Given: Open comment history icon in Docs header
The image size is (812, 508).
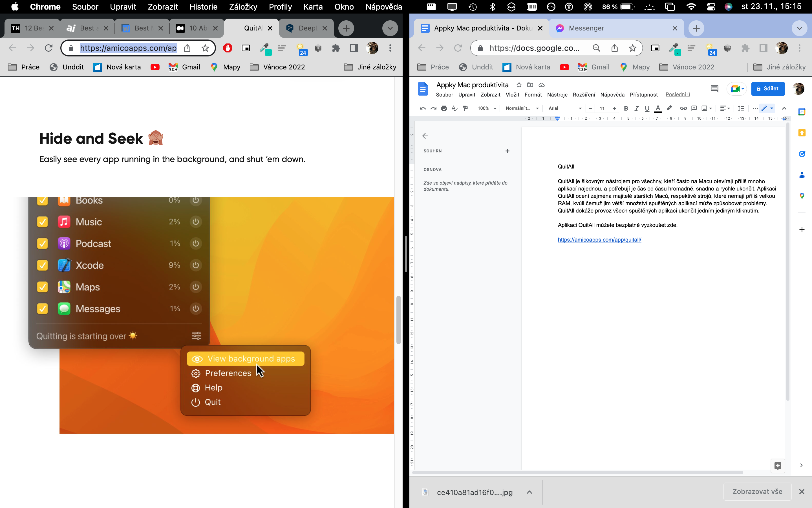Looking at the screenshot, I should tap(714, 89).
